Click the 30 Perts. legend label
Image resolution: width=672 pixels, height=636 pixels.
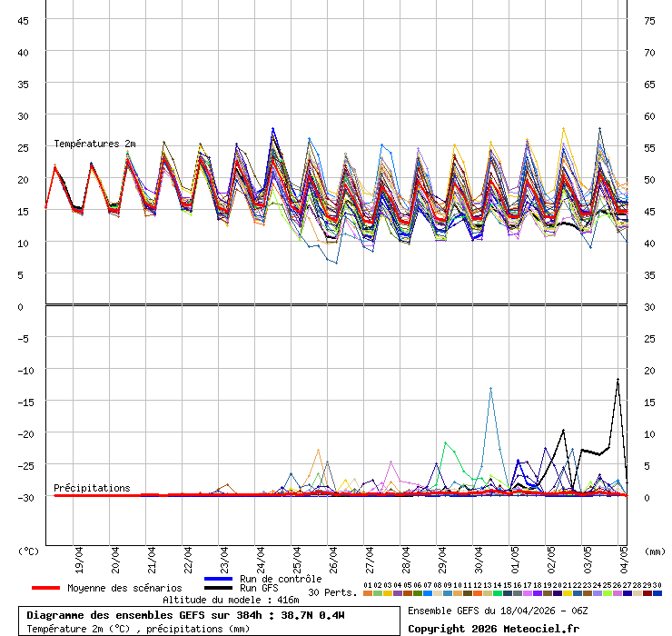click(x=332, y=592)
